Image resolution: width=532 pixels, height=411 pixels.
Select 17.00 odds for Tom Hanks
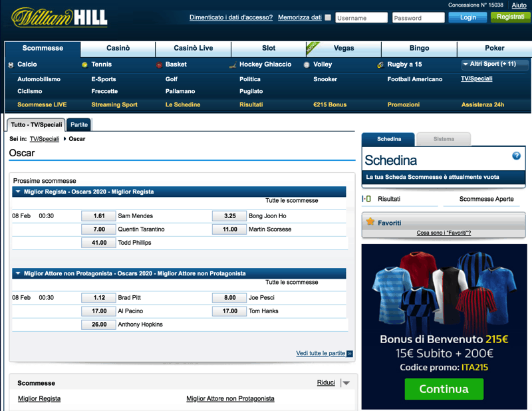[229, 311]
